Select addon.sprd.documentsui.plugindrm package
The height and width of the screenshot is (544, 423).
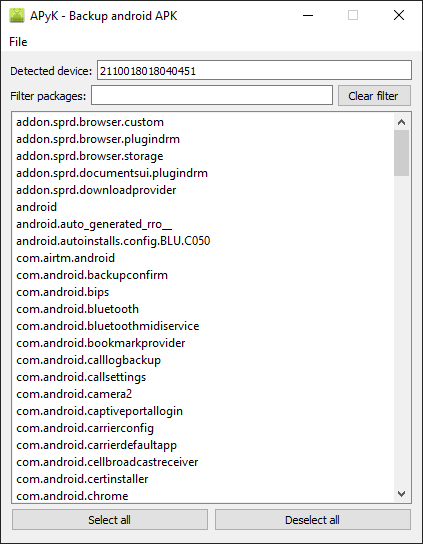tap(203, 173)
